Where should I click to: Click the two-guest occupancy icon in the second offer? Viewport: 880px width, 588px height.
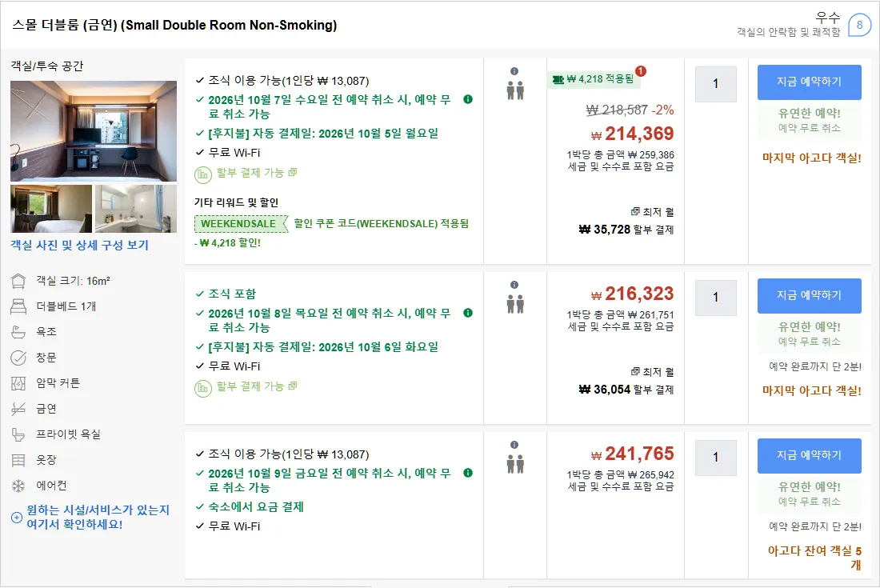pos(515,304)
